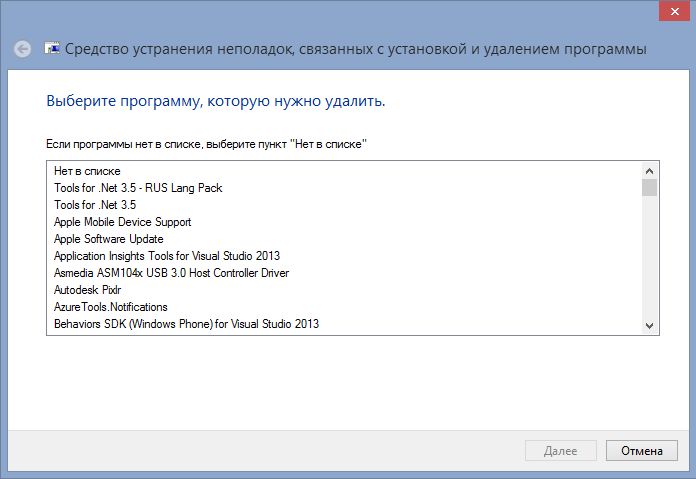Click the back arrow in the header
This screenshot has height=479, width=696.
coord(23,49)
